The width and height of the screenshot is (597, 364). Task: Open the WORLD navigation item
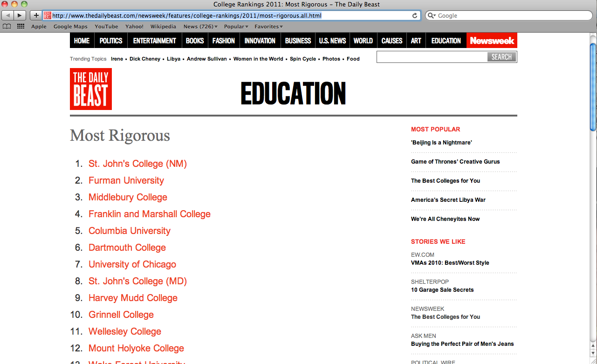(x=363, y=41)
